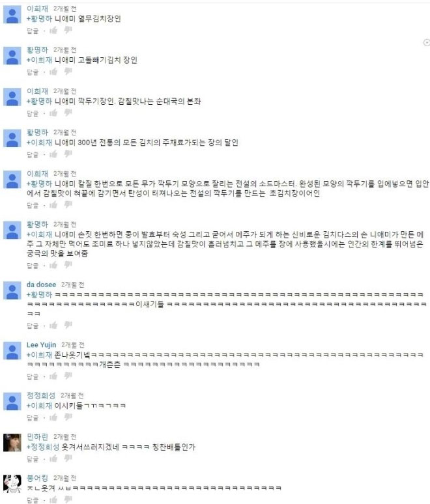
Task: Click the +청정회성 mention in 민하린's comment
Action: [43, 447]
